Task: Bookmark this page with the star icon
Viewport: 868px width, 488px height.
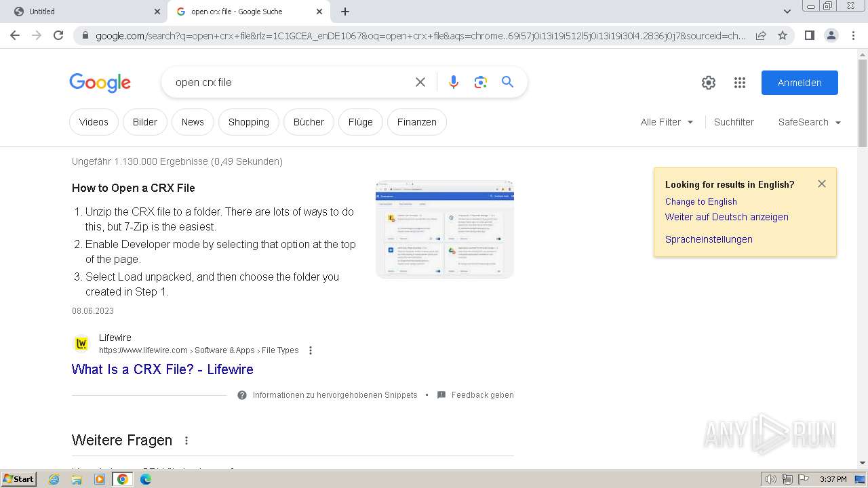Action: 783,35
